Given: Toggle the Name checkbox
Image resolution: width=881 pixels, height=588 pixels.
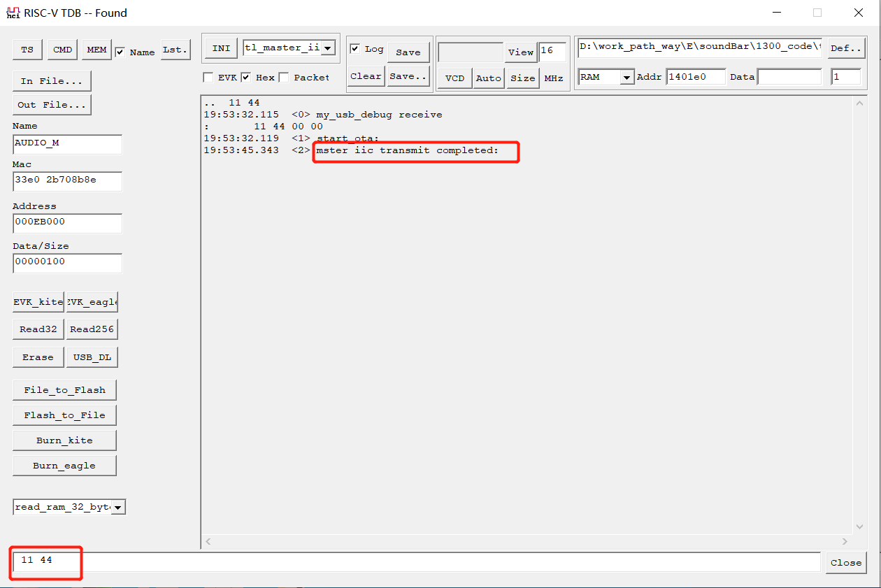Looking at the screenshot, I should 120,52.
